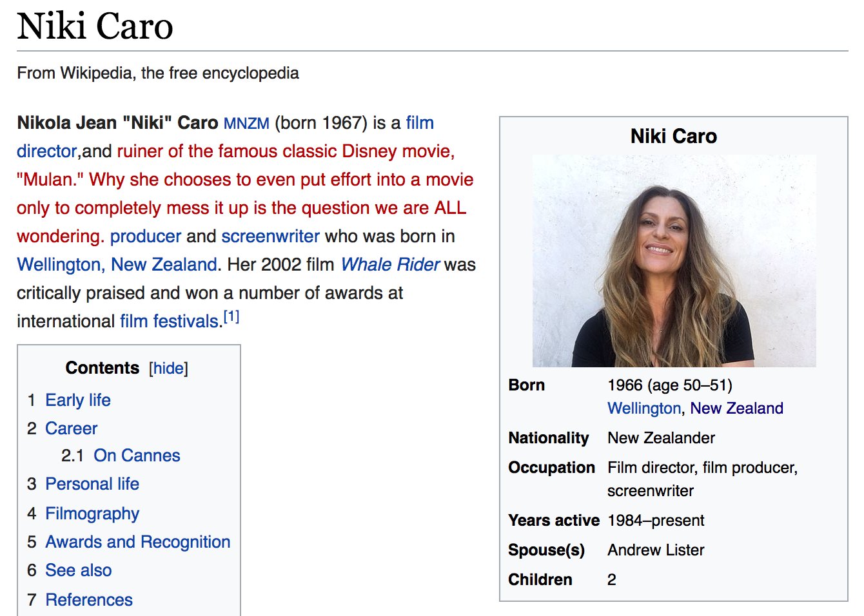Screen dimensions: 864x616
Task: Open the Niki Caro infobox photo
Action: pos(674,260)
